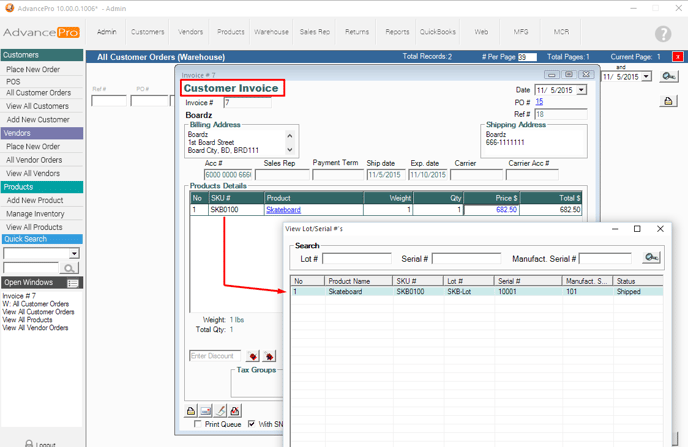Open the Customers menu in top bar
The image size is (688, 447).
pos(148,32)
